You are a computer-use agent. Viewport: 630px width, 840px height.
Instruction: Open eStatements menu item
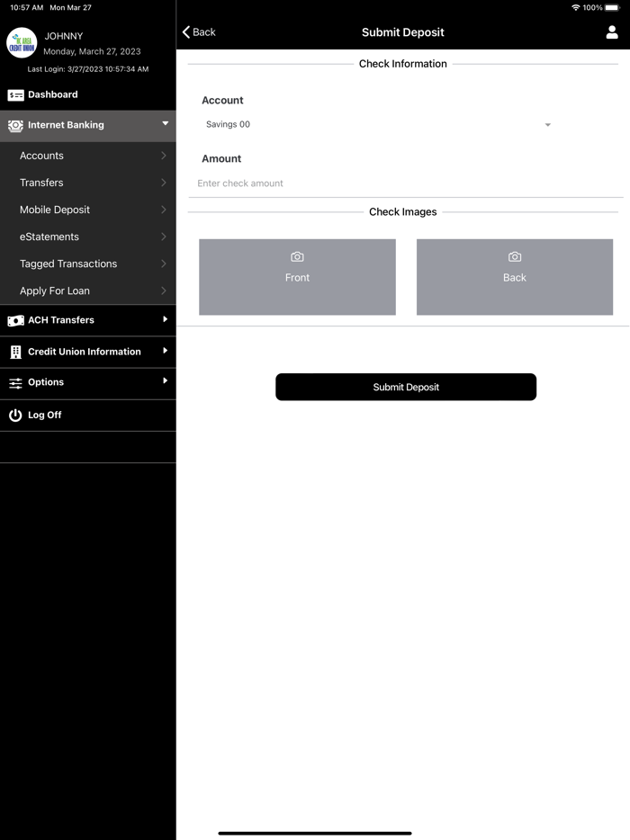[x=88, y=237]
